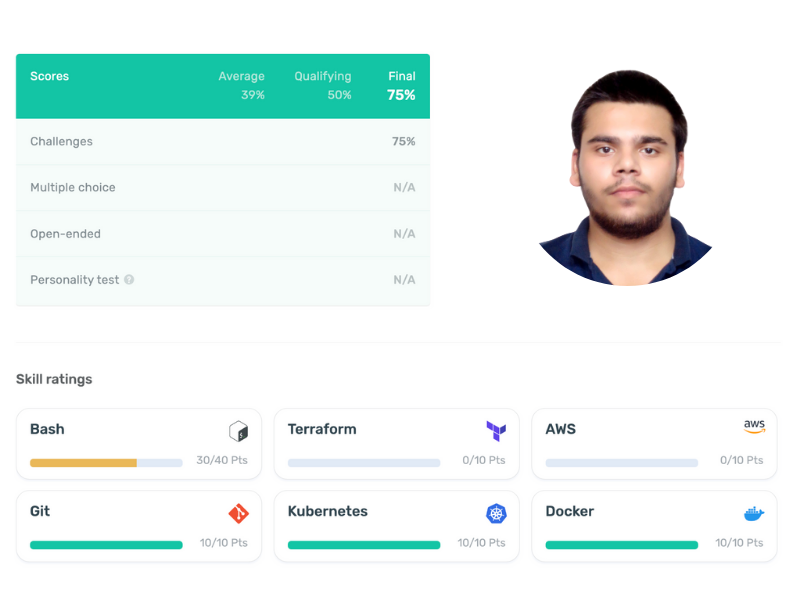Click the Terraform progress bar
Viewport: 800px width, 600px height.
364,463
